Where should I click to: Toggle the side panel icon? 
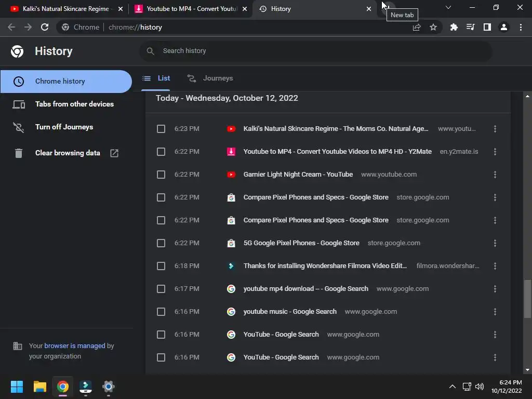[x=487, y=27]
